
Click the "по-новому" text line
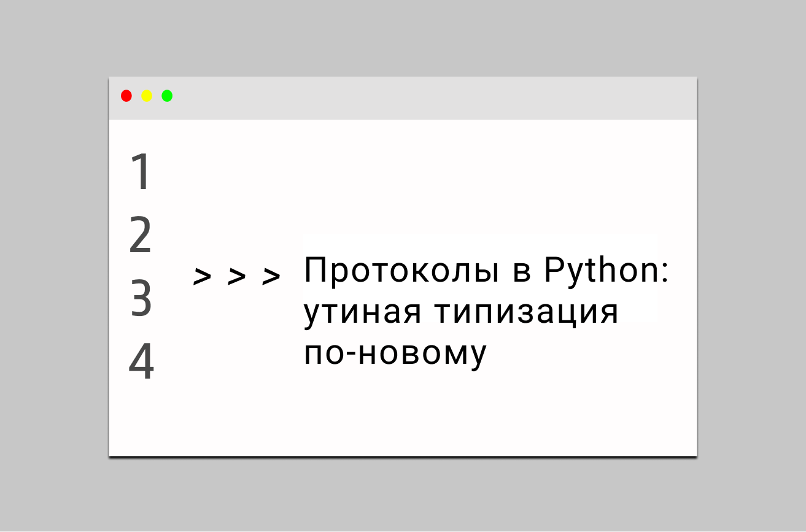[395, 353]
